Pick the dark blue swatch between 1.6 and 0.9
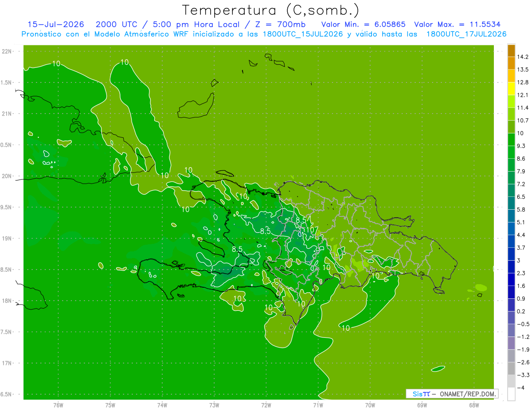Screen dimensions: 532x411 511,293
